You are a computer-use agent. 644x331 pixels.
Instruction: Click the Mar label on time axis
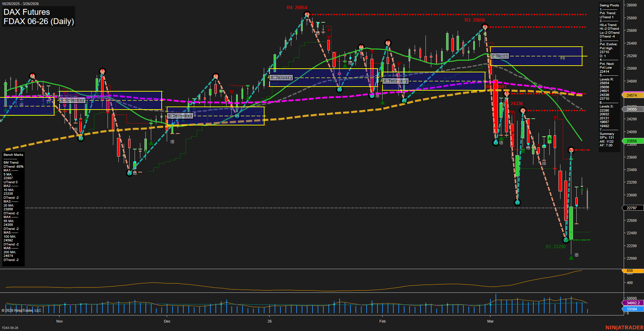490,321
